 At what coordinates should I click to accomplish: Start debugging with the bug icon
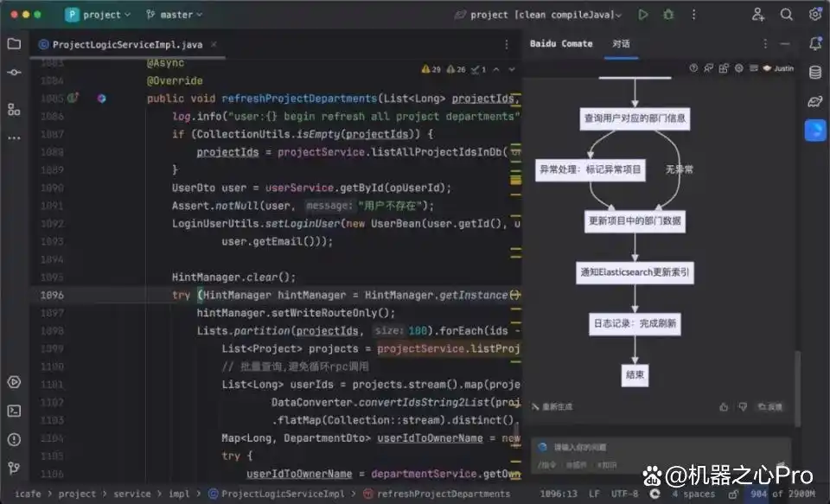(x=668, y=15)
